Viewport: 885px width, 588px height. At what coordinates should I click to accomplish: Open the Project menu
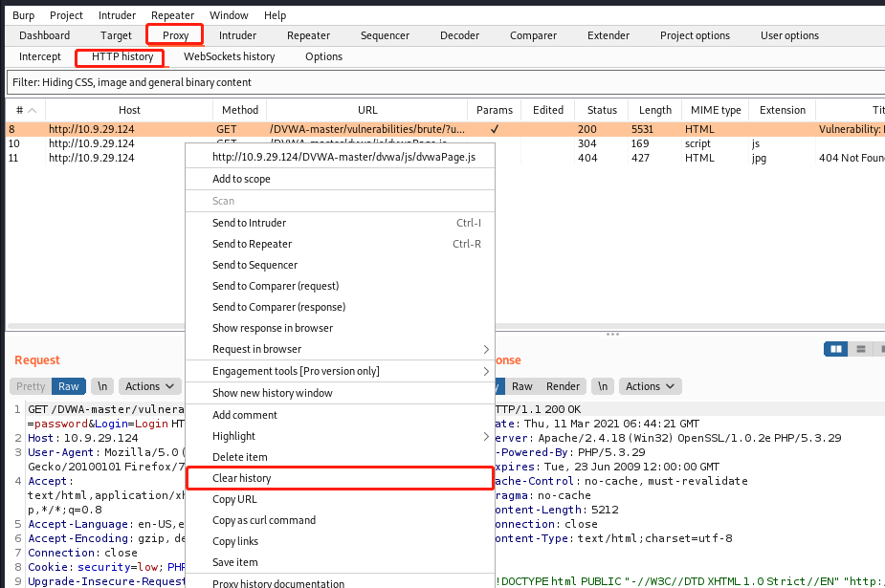click(66, 15)
